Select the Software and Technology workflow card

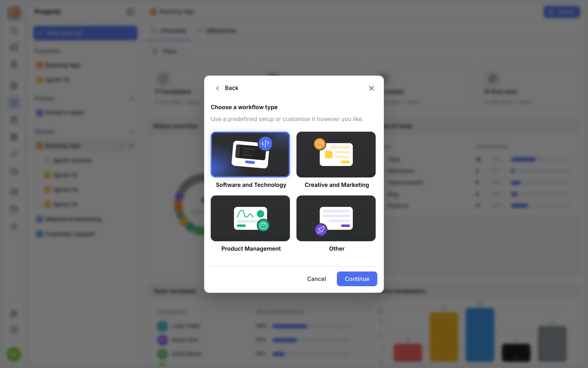(250, 155)
